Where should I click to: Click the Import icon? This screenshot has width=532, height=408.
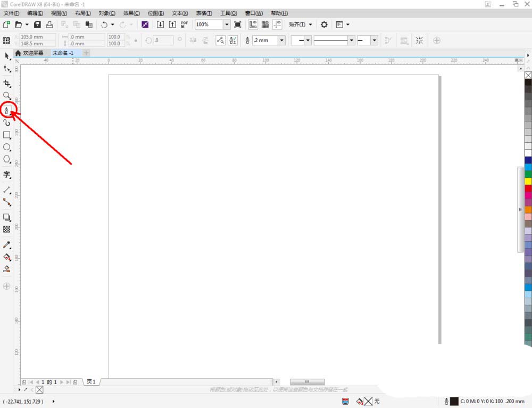tap(160, 25)
